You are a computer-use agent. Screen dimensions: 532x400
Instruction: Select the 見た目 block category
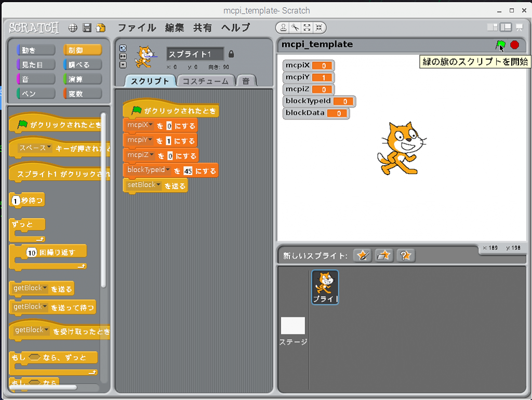(36, 64)
